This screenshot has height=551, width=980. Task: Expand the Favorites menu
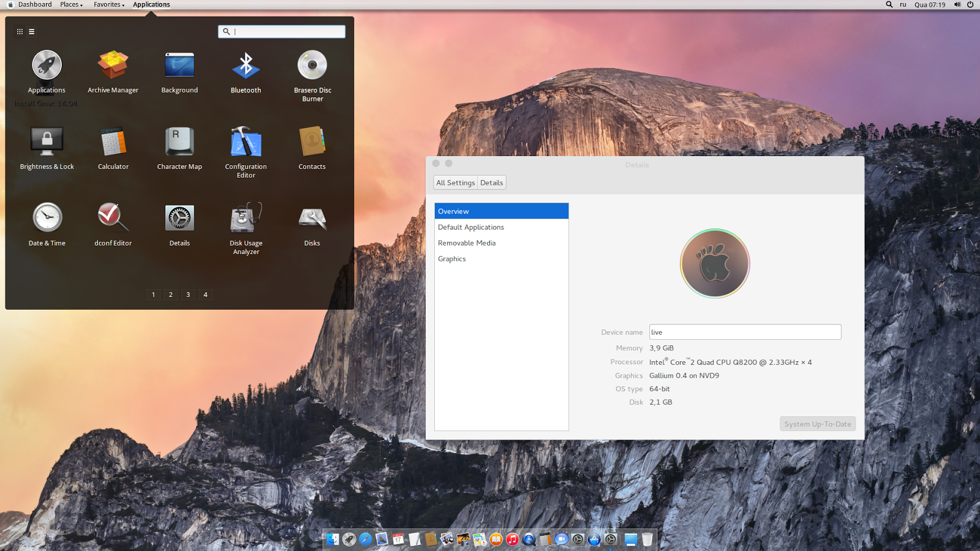pos(108,4)
